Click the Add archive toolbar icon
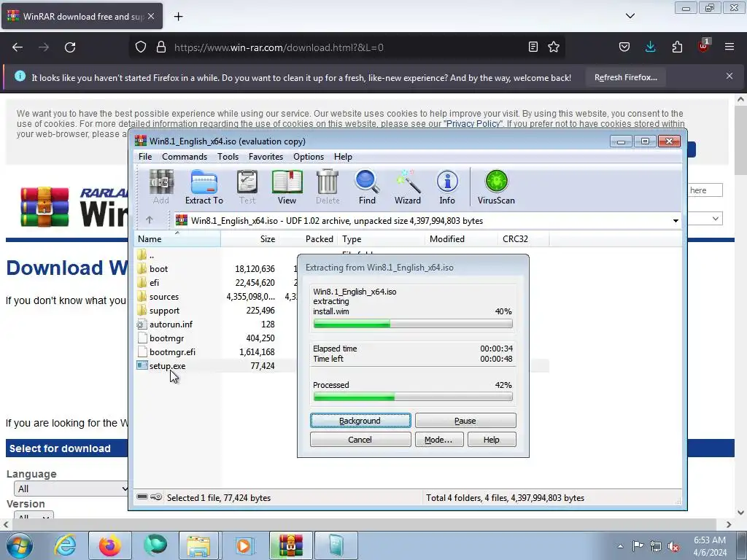 click(x=161, y=187)
